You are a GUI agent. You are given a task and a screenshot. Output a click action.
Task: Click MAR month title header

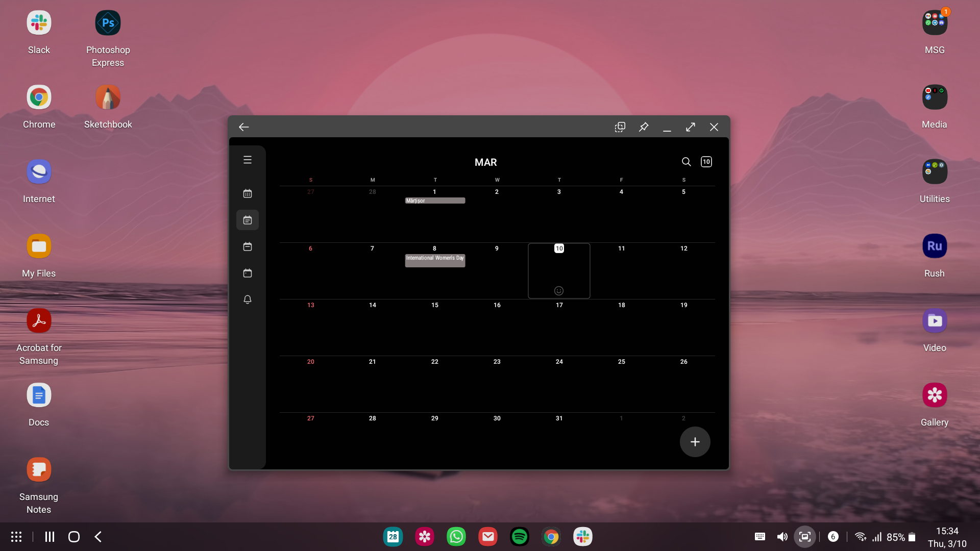pos(485,162)
